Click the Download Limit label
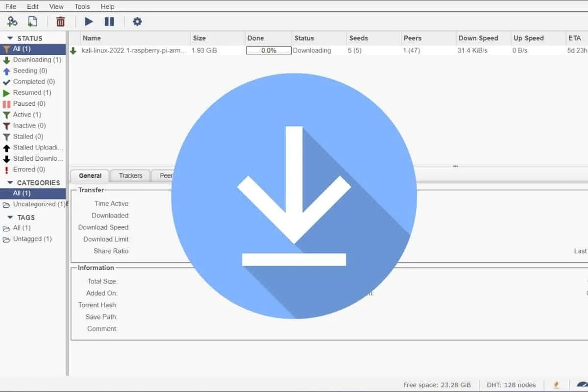588x392 pixels. [106, 239]
